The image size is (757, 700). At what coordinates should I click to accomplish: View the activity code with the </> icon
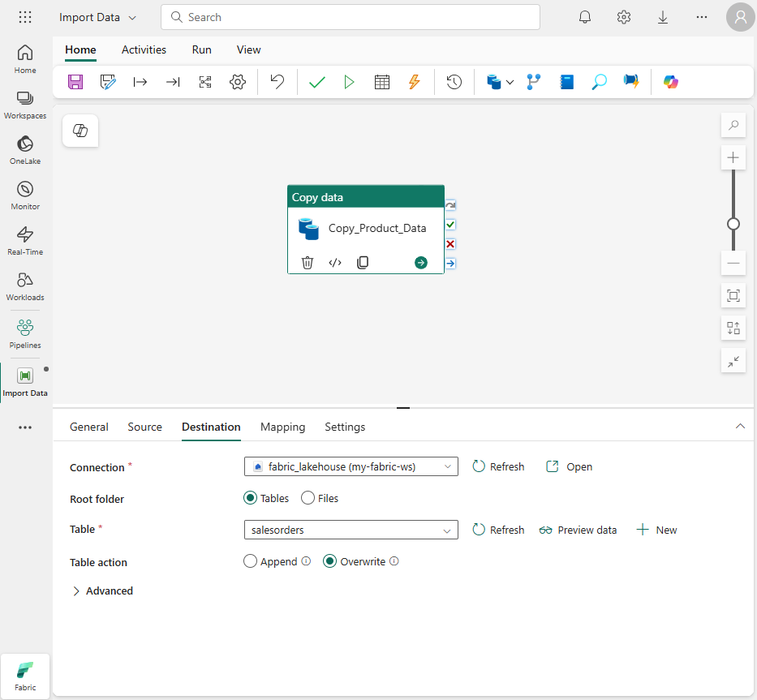334,262
